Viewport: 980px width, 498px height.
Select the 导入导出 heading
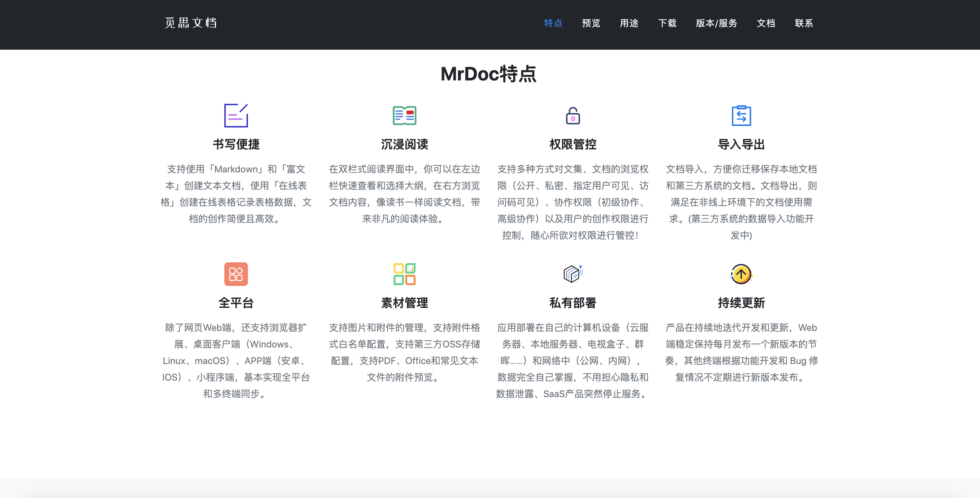coord(741,144)
